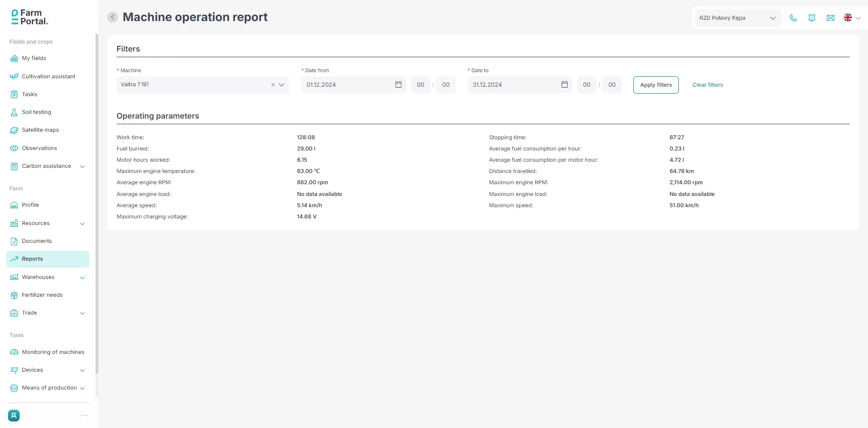Expand Carbon assistance chevron
This screenshot has height=428, width=868.
tap(82, 166)
